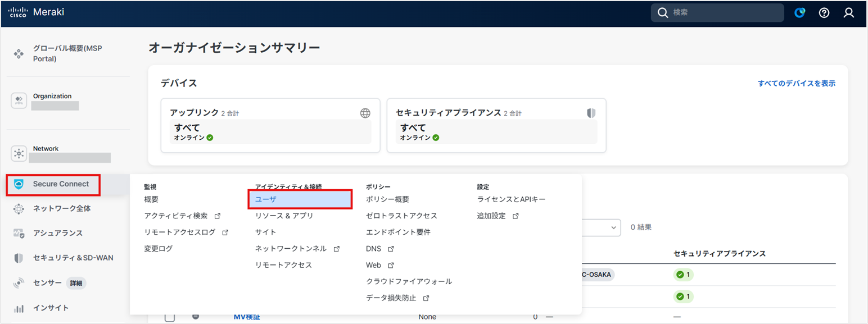Screen dimensions: 868x324
Task: Select ポリシー概要 in the ポリシー menu
Action: 387,199
